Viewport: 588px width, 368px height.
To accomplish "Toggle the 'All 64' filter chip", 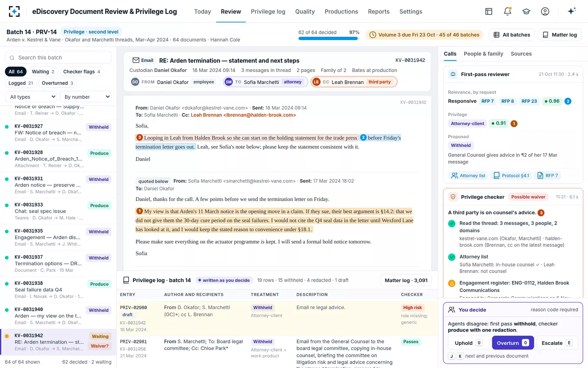I will click(16, 72).
